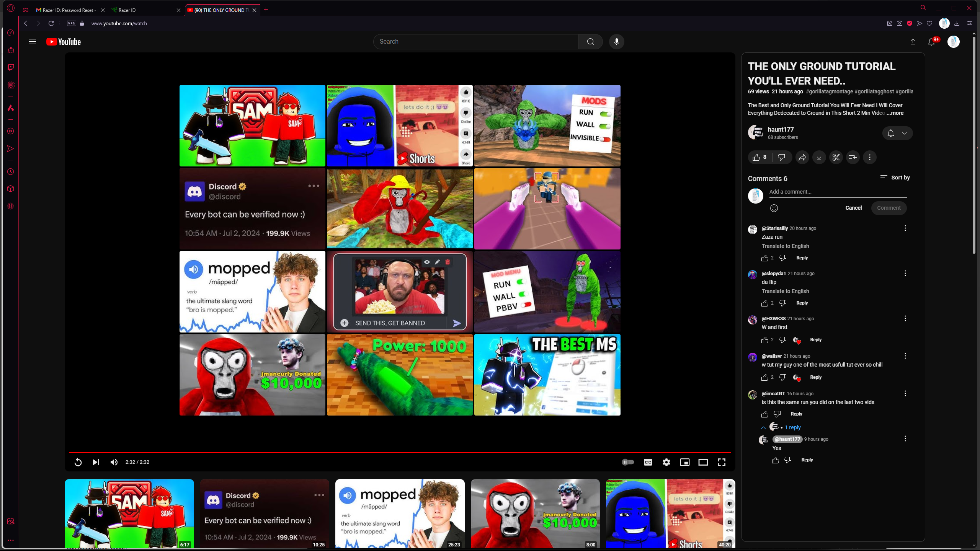Open GX Control in the sidebar
Image resolution: width=980 pixels, height=551 pixels.
11,33
